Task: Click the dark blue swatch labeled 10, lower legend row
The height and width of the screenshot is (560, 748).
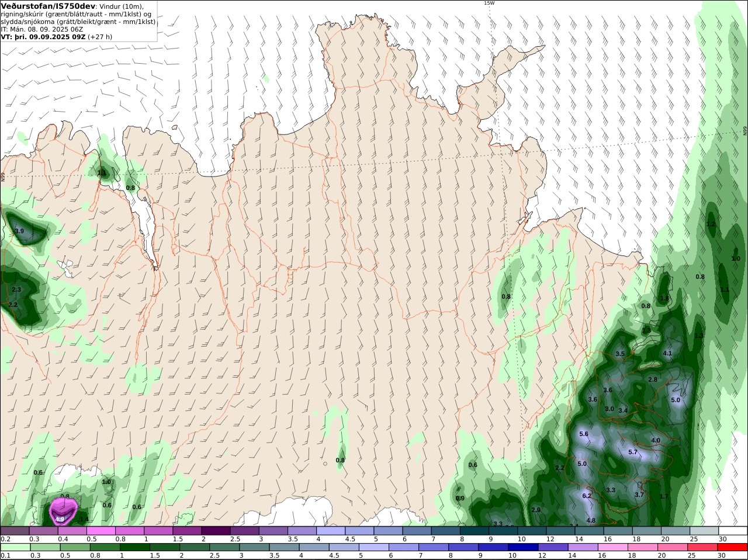Action: click(524, 548)
